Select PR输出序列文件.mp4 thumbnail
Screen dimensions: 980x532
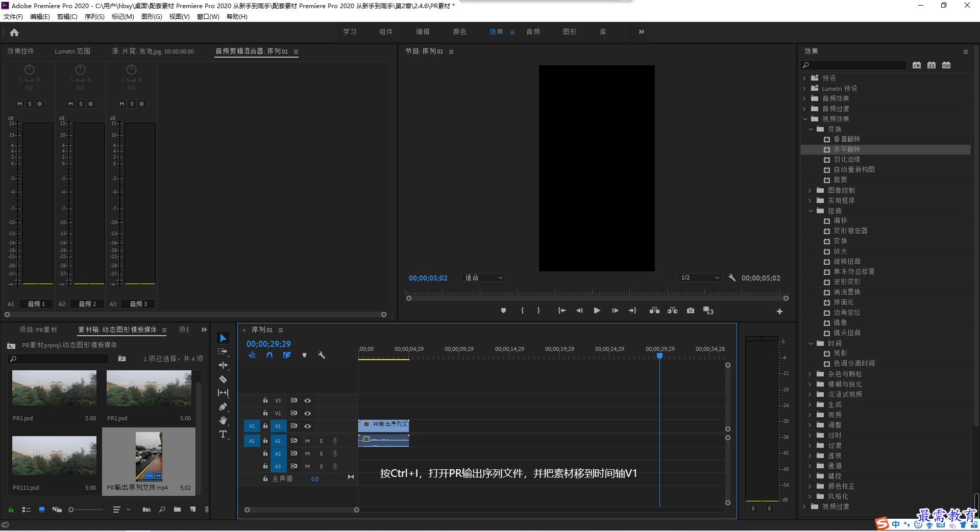click(149, 456)
